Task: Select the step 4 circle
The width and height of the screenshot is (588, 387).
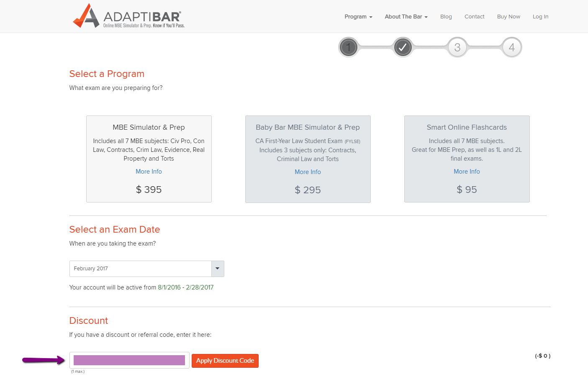Action: (511, 47)
